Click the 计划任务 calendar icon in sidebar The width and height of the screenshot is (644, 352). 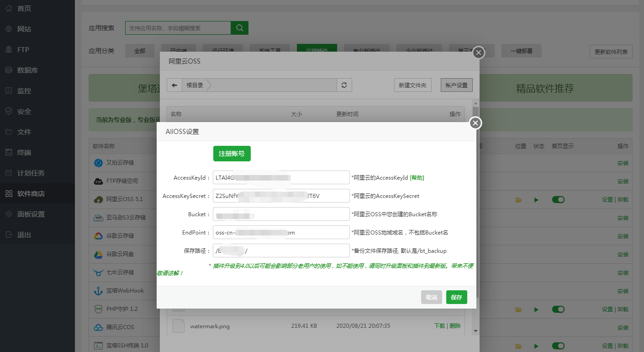pos(9,173)
